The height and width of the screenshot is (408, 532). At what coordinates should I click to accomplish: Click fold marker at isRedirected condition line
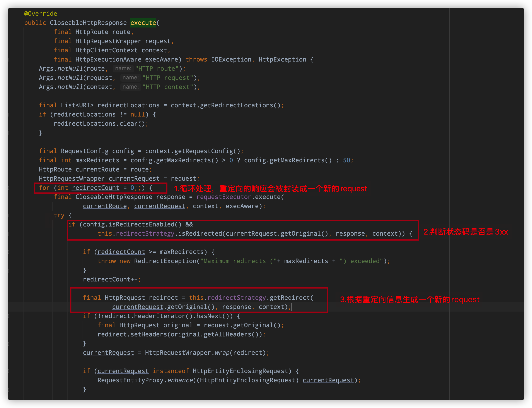[9, 234]
